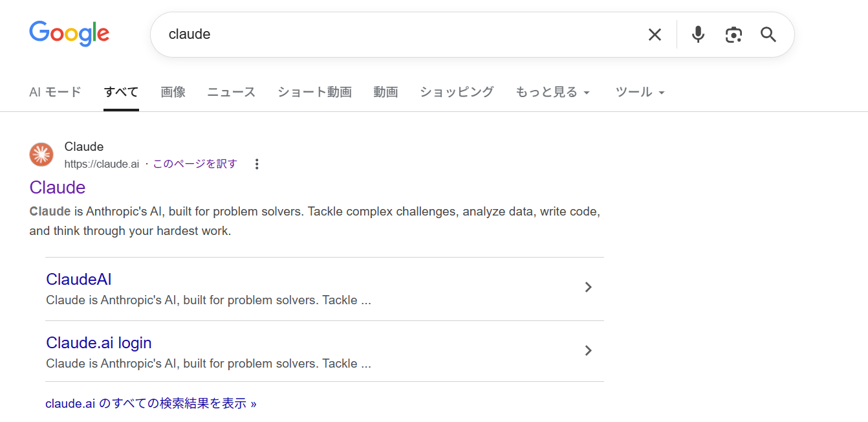Open three-dot menu beside claude.ai result

pyautogui.click(x=257, y=164)
